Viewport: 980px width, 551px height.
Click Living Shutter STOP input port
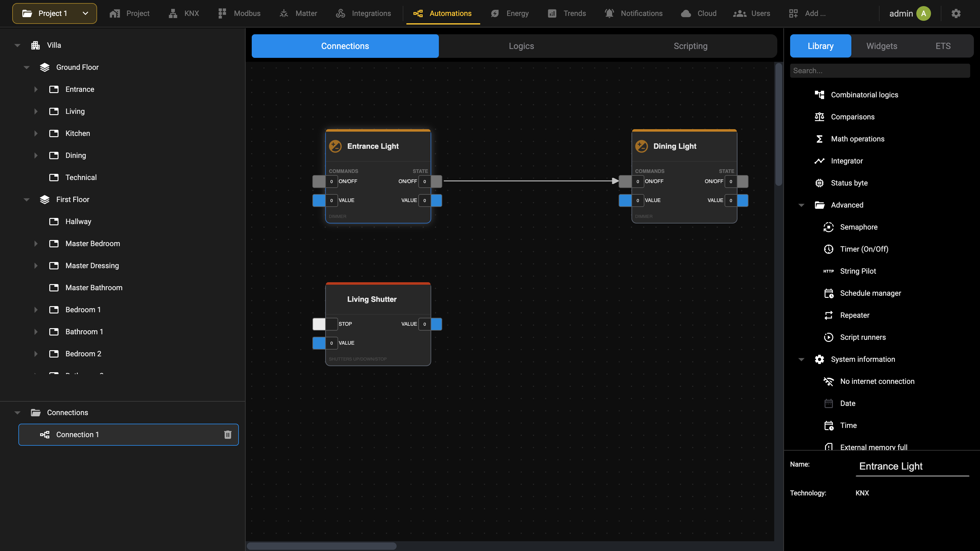click(x=319, y=324)
